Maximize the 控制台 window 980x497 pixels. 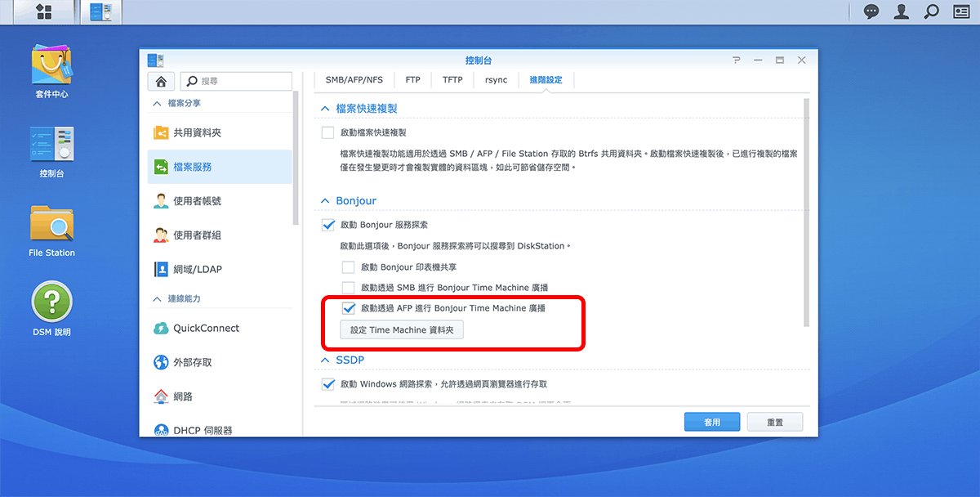click(780, 60)
